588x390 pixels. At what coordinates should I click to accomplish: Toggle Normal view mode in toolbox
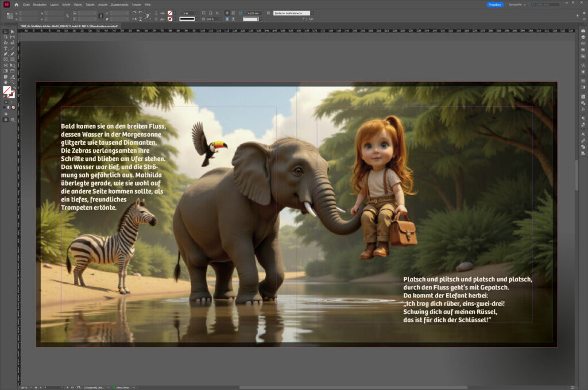pos(6,119)
